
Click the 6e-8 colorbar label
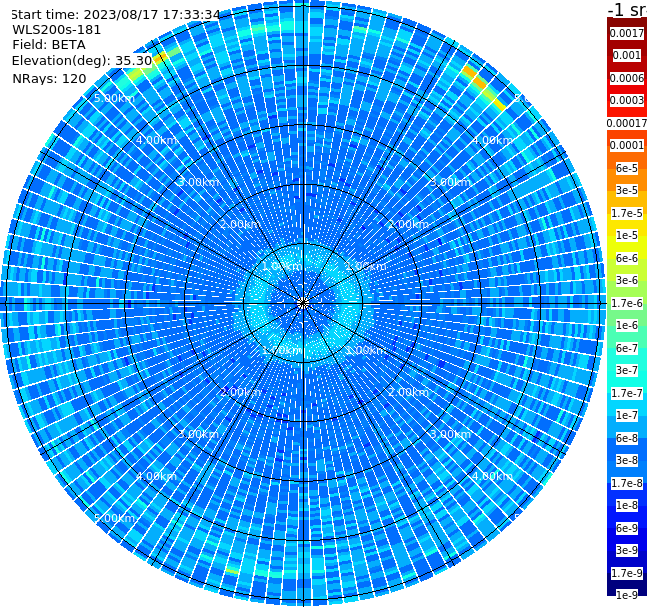(627, 438)
